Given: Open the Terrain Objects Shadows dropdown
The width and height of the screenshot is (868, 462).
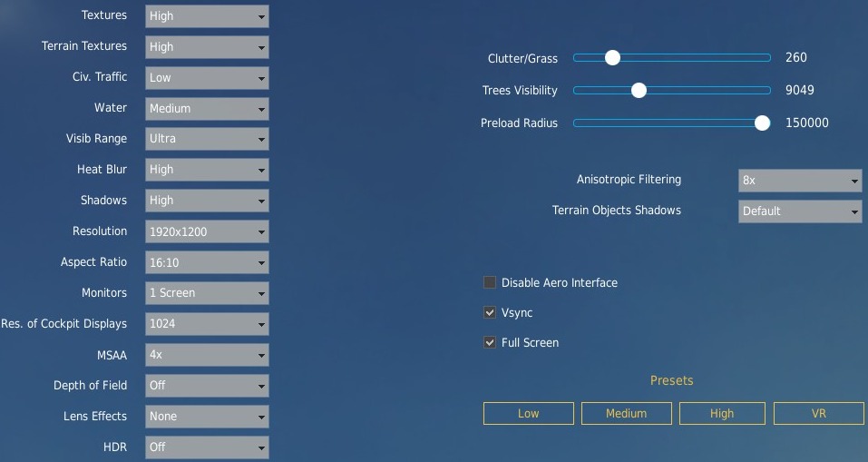Looking at the screenshot, I should [x=800, y=211].
